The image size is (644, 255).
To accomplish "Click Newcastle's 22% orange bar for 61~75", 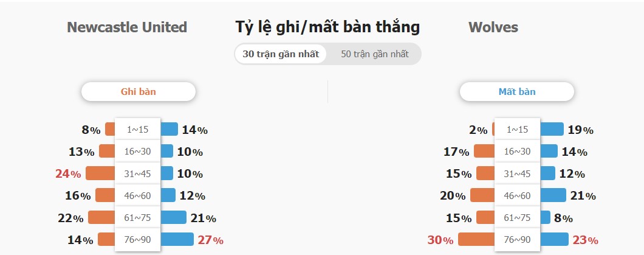I will pyautogui.click(x=101, y=217).
